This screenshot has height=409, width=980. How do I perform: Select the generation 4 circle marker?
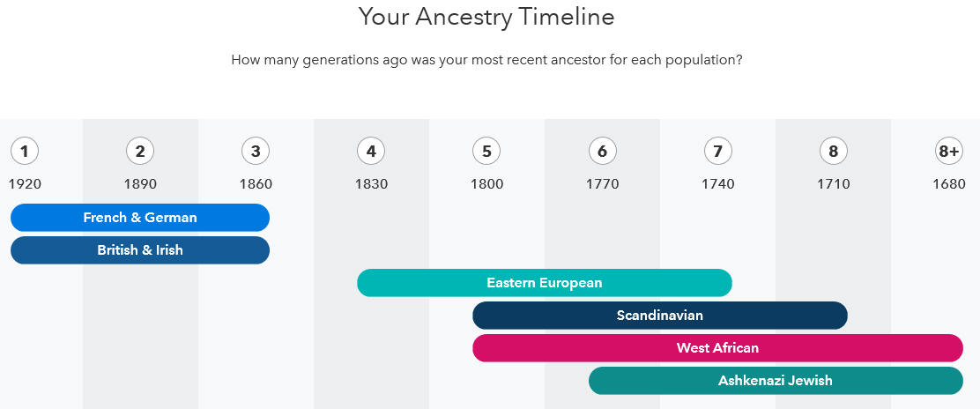[371, 152]
